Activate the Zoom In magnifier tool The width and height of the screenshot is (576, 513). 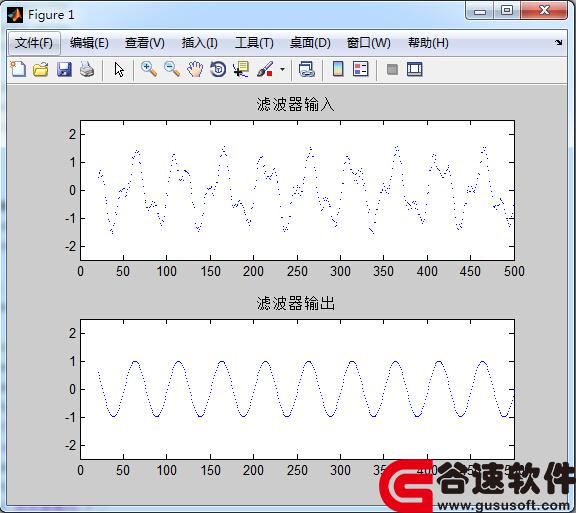(x=149, y=69)
